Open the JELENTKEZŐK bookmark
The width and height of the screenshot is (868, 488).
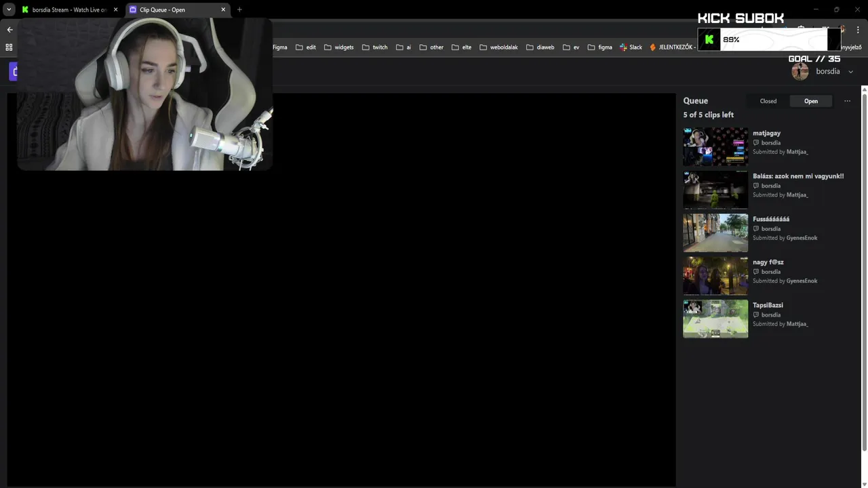click(x=672, y=47)
